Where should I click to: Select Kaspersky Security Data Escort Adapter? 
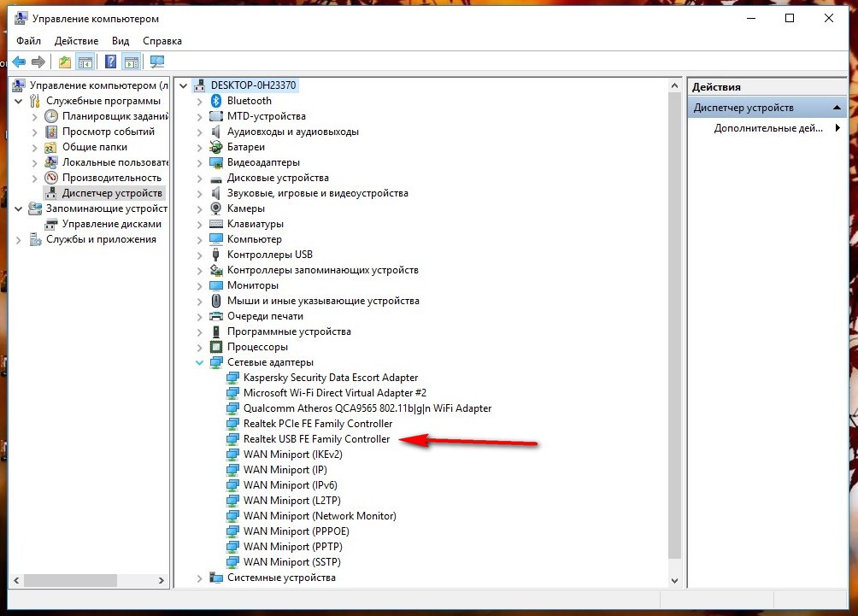[331, 378]
